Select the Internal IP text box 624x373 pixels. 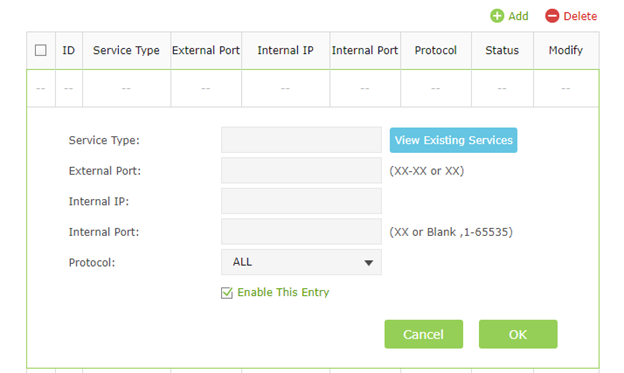pos(301,201)
